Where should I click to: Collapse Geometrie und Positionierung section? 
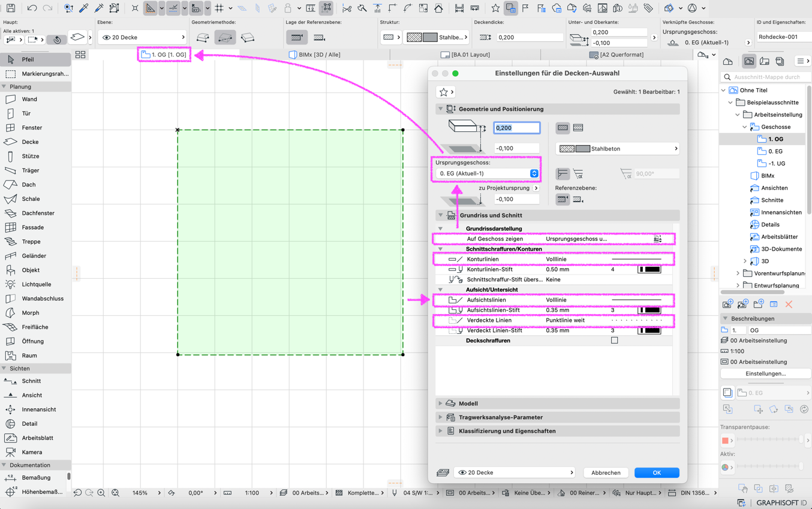point(441,109)
